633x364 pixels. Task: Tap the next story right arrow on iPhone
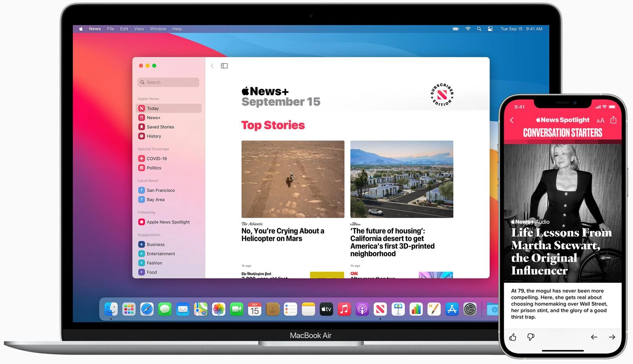612,337
